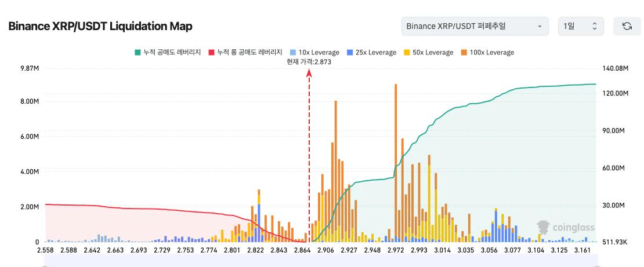Click the 3.161 price axis label

click(583, 250)
